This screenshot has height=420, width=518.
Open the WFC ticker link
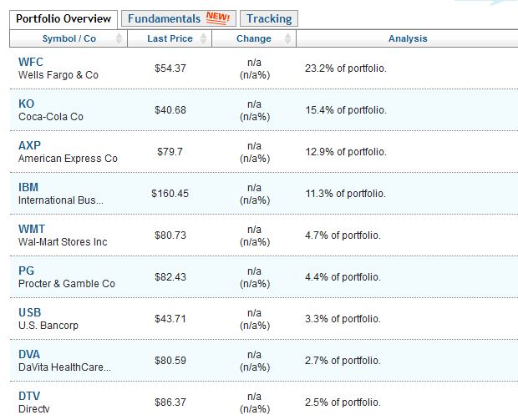pos(31,62)
